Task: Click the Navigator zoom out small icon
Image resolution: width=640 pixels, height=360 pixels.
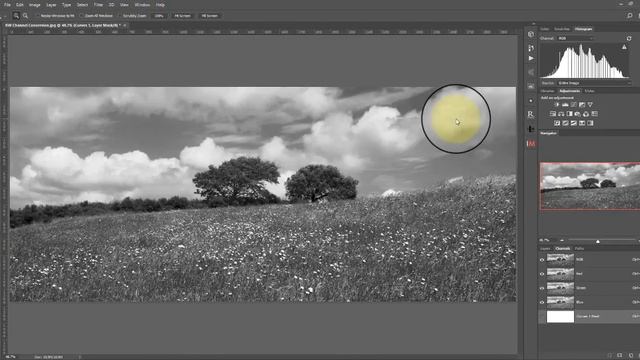Action: pyautogui.click(x=562, y=240)
